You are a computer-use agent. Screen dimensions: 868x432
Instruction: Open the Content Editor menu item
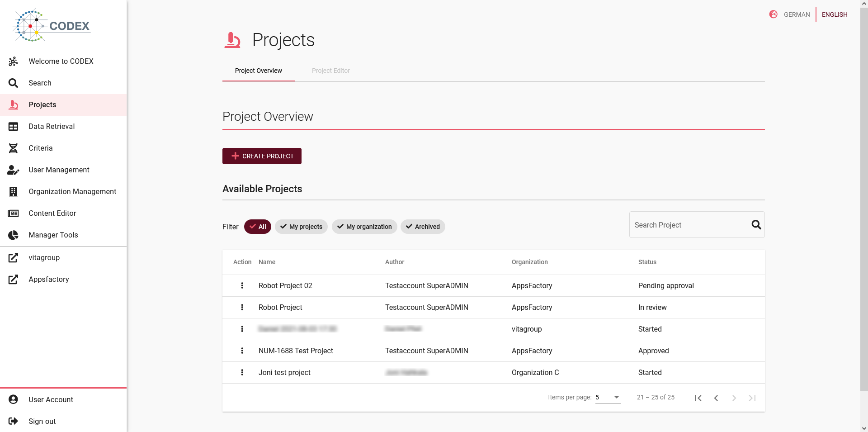[63, 213]
